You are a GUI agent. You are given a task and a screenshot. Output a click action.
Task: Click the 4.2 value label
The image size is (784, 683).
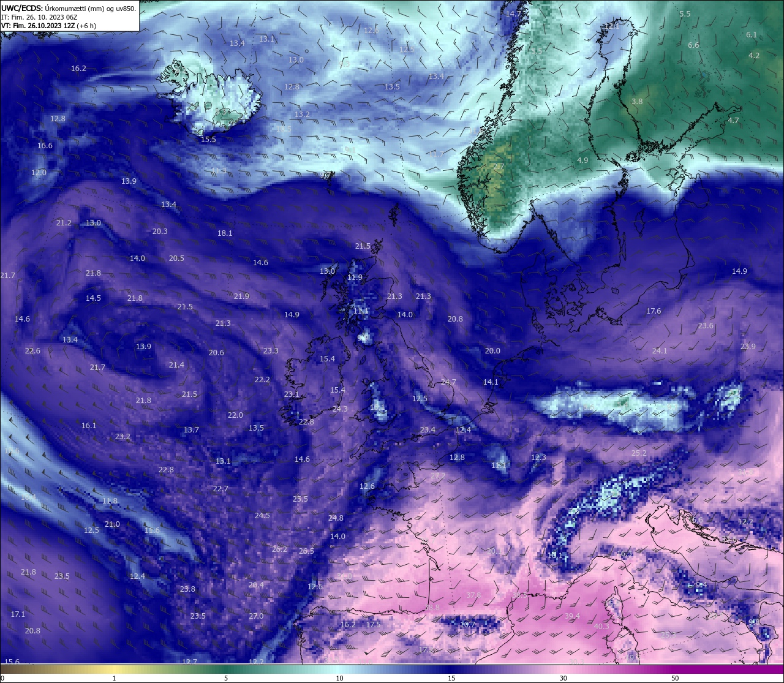(x=754, y=55)
